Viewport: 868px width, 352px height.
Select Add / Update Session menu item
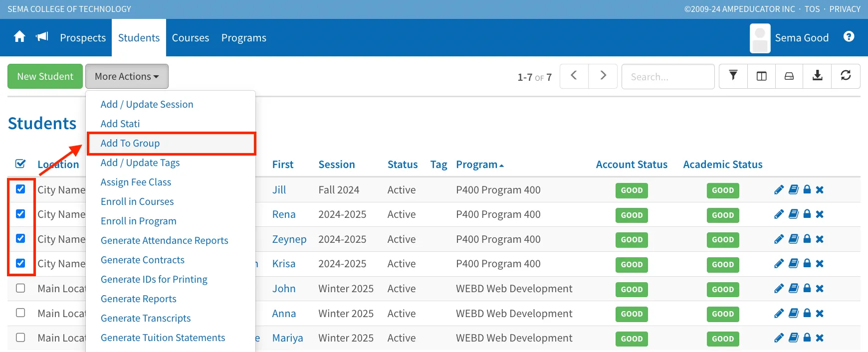pos(147,104)
